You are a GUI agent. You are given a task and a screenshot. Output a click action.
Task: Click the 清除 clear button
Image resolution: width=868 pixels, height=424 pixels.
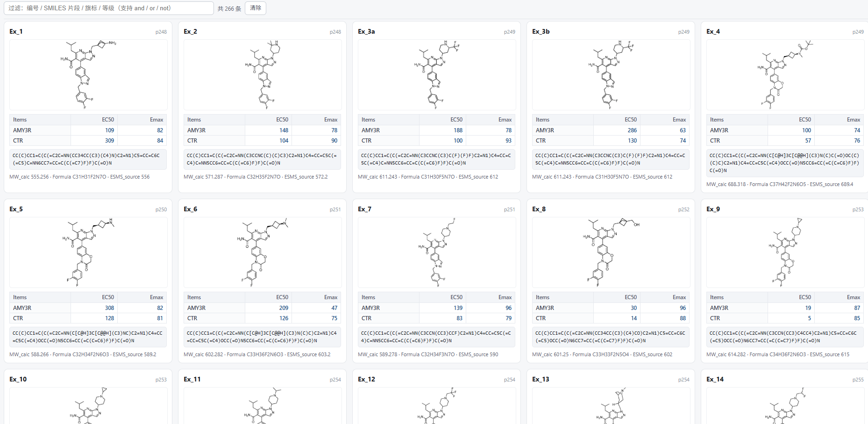pyautogui.click(x=256, y=8)
